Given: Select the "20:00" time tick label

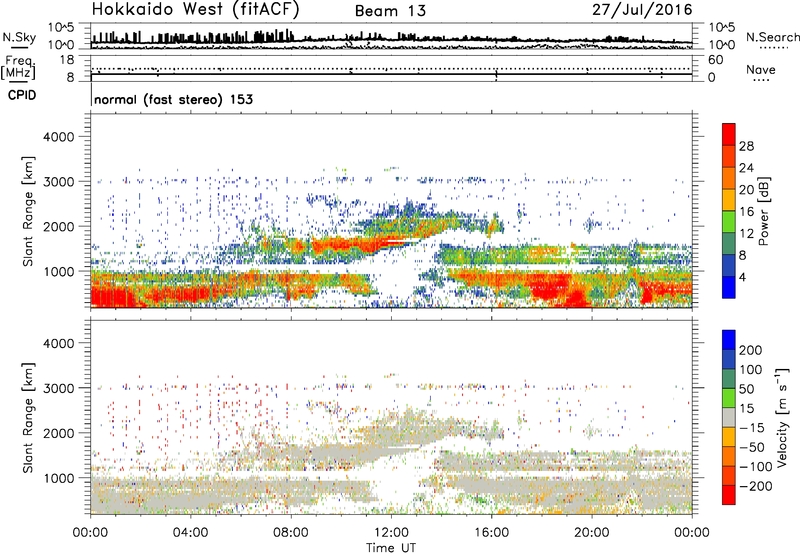Looking at the screenshot, I should pyautogui.click(x=592, y=533).
